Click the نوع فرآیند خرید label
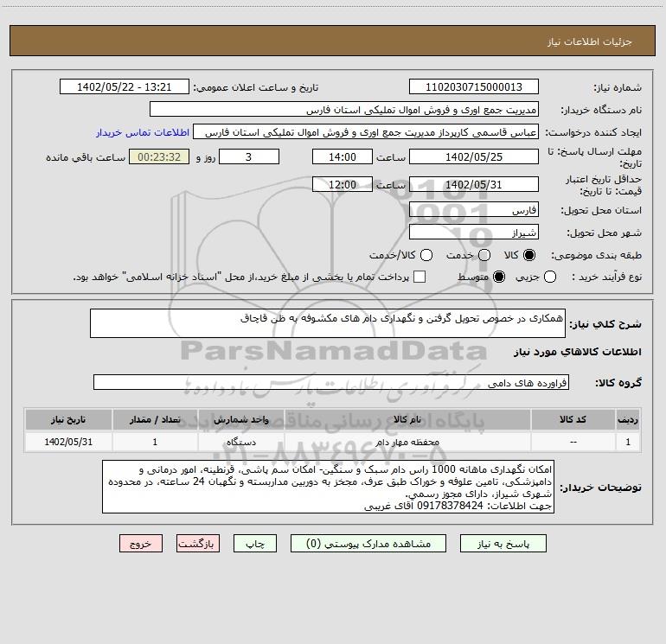This screenshot has height=644, width=666. tap(606, 277)
